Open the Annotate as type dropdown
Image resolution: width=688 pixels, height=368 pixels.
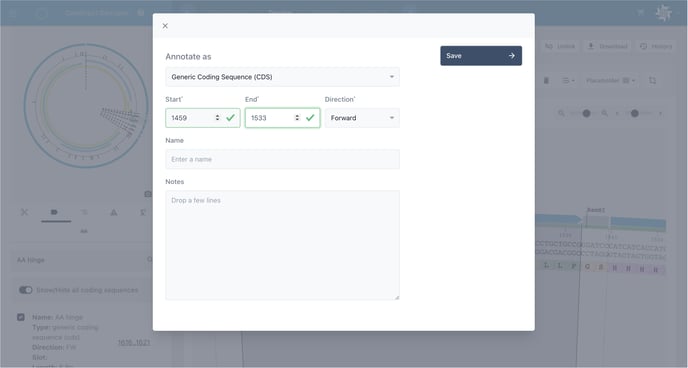tap(282, 77)
